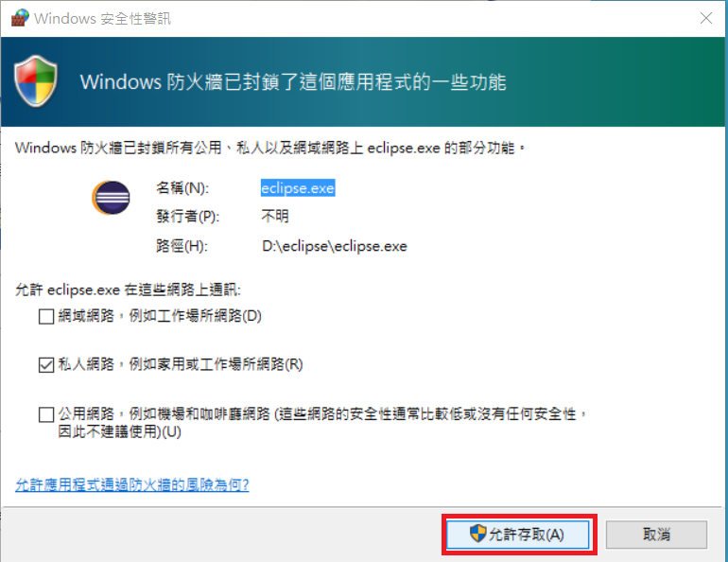This screenshot has height=562, width=728.
Task: Click the dialog title Windows 安全性警訊
Action: tap(103, 19)
